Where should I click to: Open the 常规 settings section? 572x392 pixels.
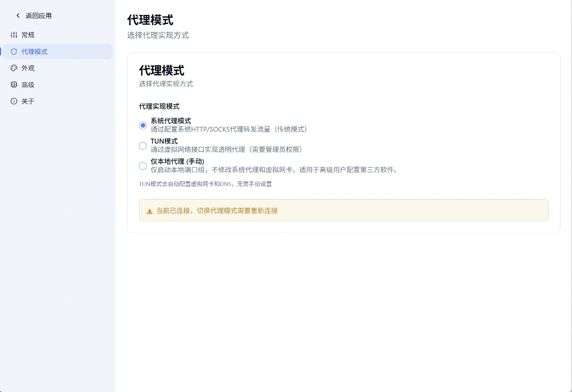point(28,35)
